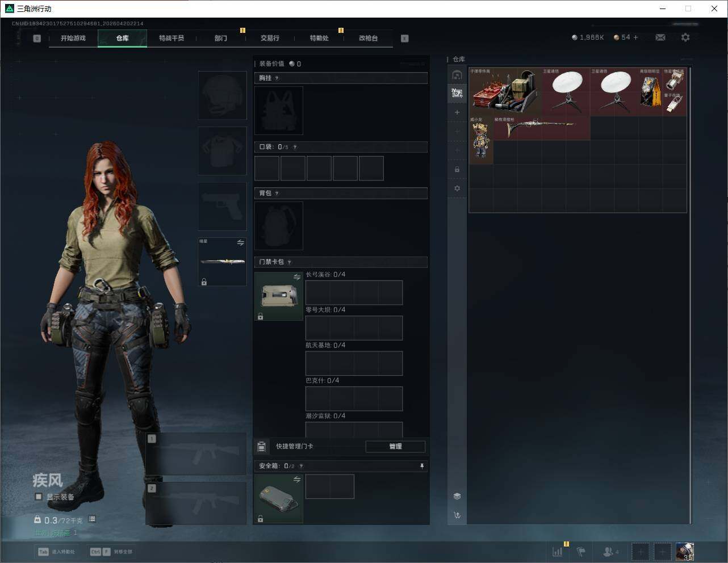Switch to the 特战干员 tab
Image resolution: width=728 pixels, height=563 pixels.
click(171, 38)
